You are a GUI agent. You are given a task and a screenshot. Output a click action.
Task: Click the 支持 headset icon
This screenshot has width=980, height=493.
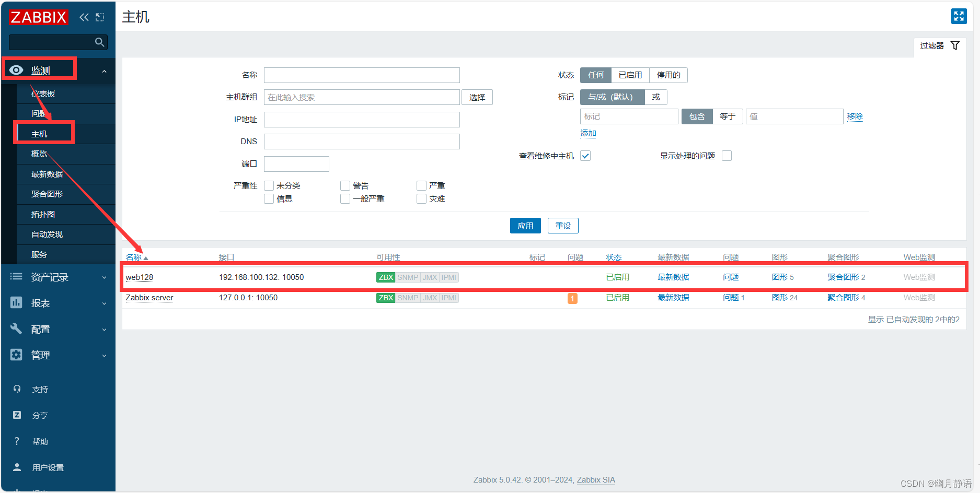(x=17, y=389)
